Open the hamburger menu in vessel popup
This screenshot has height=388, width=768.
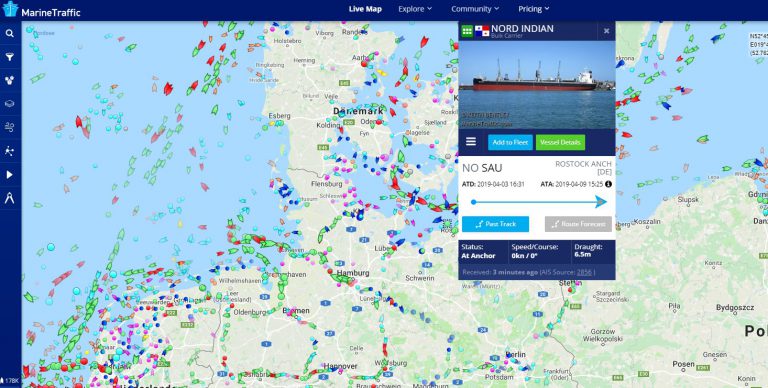[x=471, y=142]
